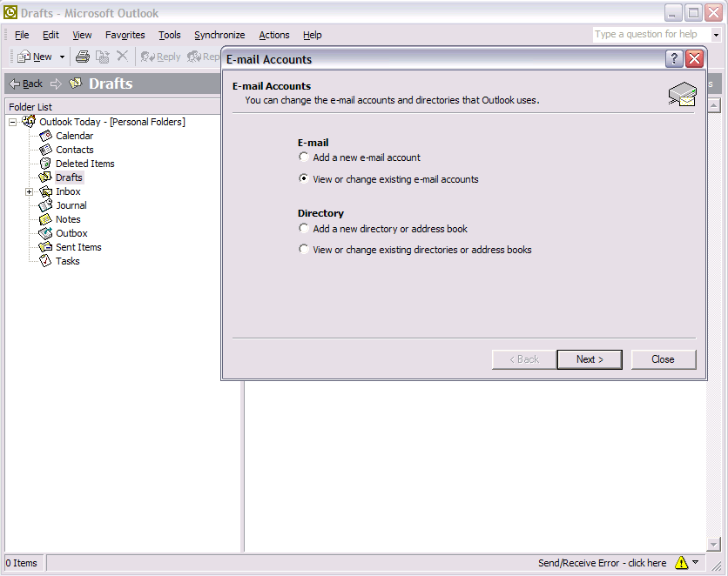This screenshot has height=576, width=728.
Task: Click the Back arrow navigation button
Action: click(x=25, y=84)
